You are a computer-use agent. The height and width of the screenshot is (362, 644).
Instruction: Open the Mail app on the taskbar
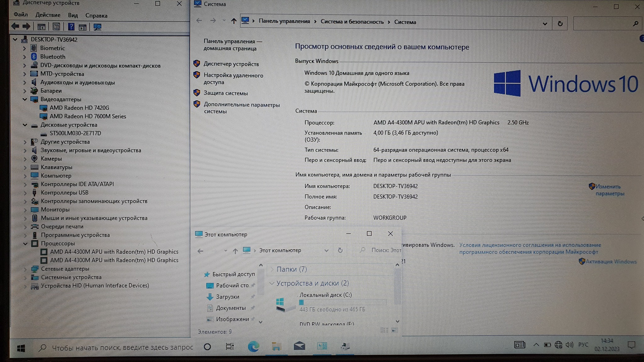[299, 346]
